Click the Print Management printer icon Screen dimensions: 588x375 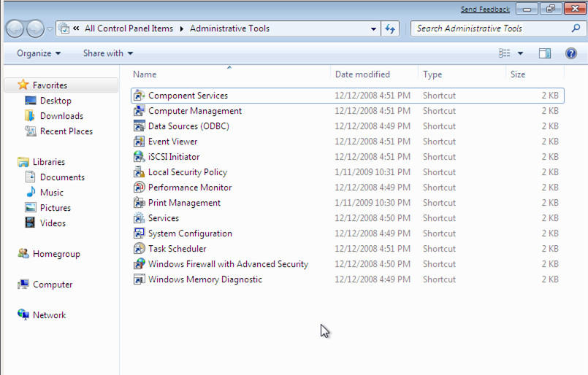139,203
